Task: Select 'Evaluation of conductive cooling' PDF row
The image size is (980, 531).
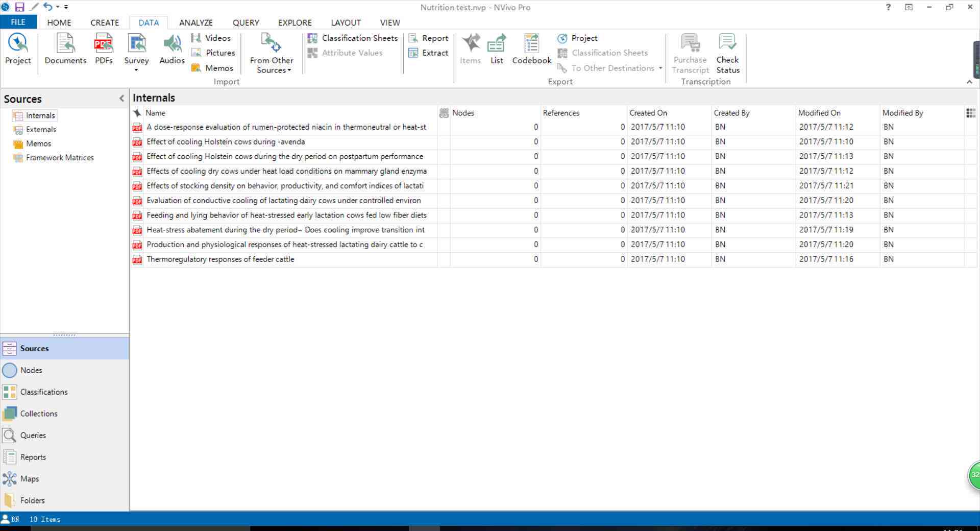Action: click(553, 201)
